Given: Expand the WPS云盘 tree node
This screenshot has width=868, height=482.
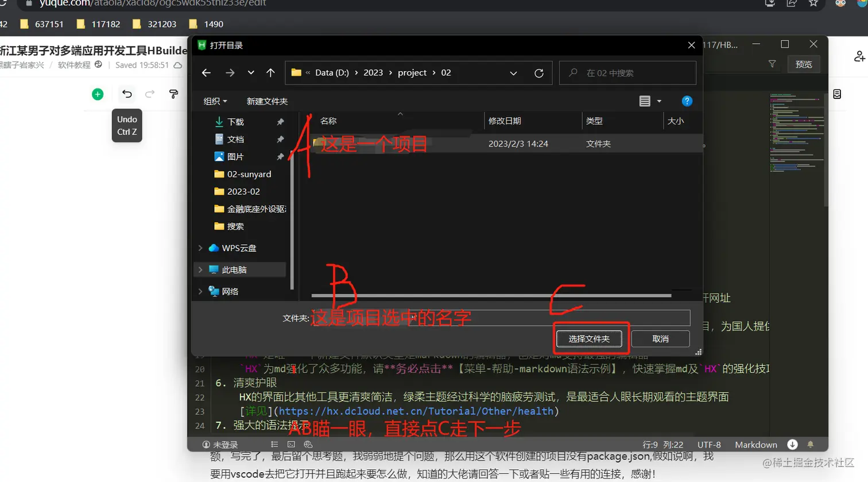Looking at the screenshot, I should [x=200, y=248].
